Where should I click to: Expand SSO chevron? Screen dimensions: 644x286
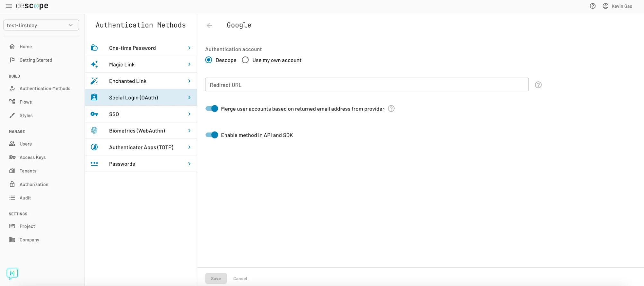point(189,114)
